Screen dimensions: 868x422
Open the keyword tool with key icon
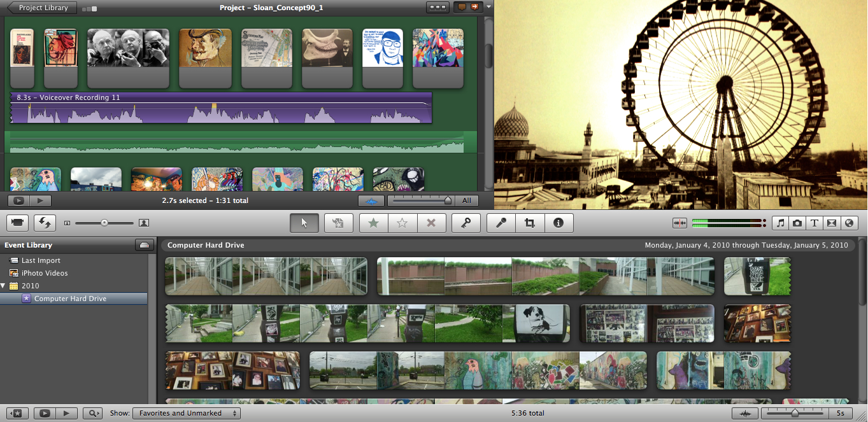coord(466,223)
